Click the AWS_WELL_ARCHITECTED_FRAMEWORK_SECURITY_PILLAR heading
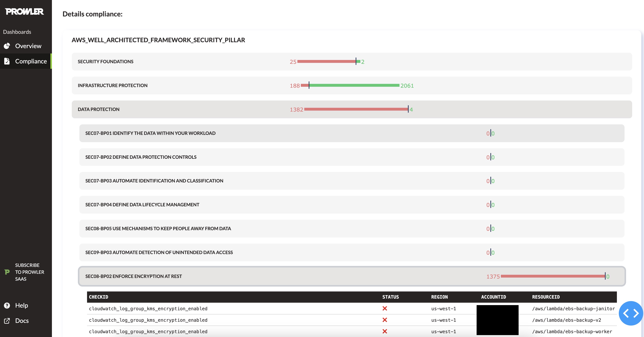Image resolution: width=644 pixels, height=337 pixels. click(158, 40)
